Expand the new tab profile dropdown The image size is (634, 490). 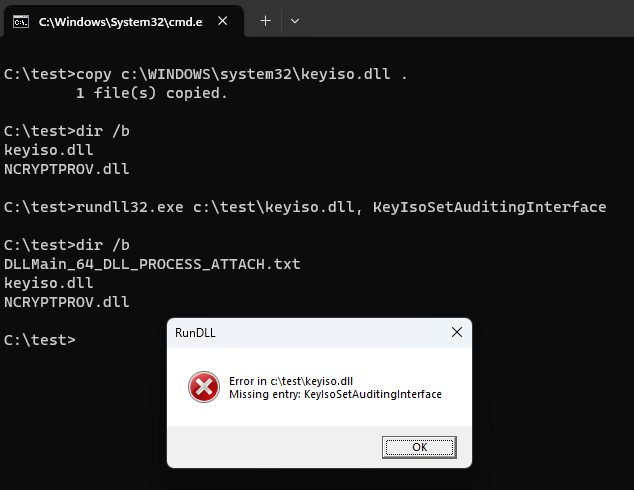click(x=295, y=21)
